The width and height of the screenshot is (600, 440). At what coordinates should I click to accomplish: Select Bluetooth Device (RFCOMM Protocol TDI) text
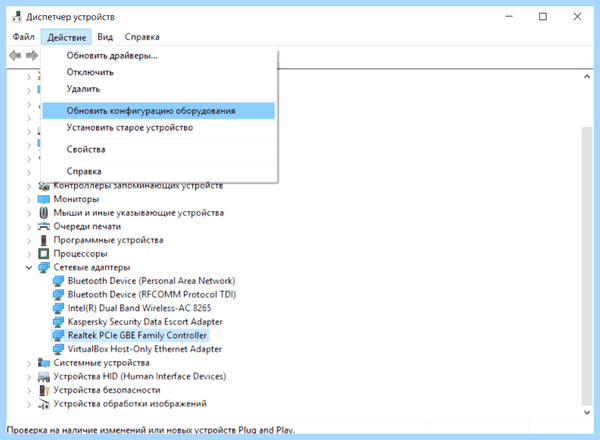pyautogui.click(x=152, y=294)
